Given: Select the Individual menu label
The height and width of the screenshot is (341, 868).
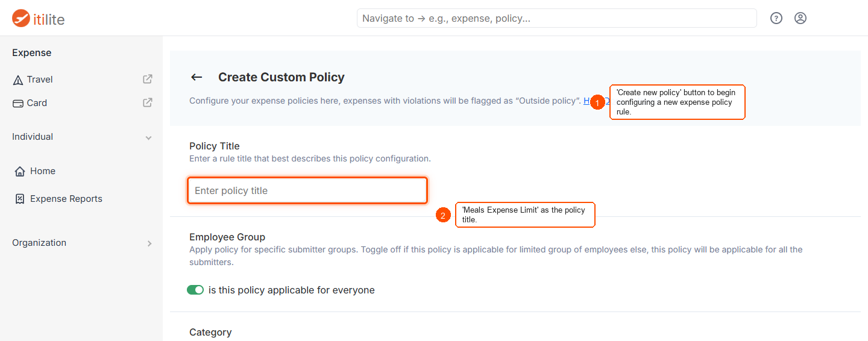Looking at the screenshot, I should (x=33, y=137).
